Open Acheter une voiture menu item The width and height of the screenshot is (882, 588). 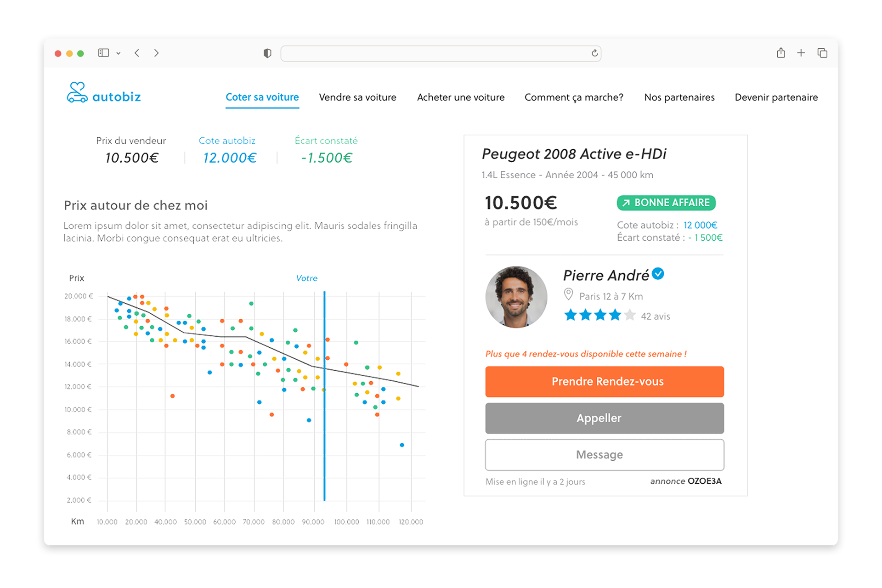tap(460, 97)
